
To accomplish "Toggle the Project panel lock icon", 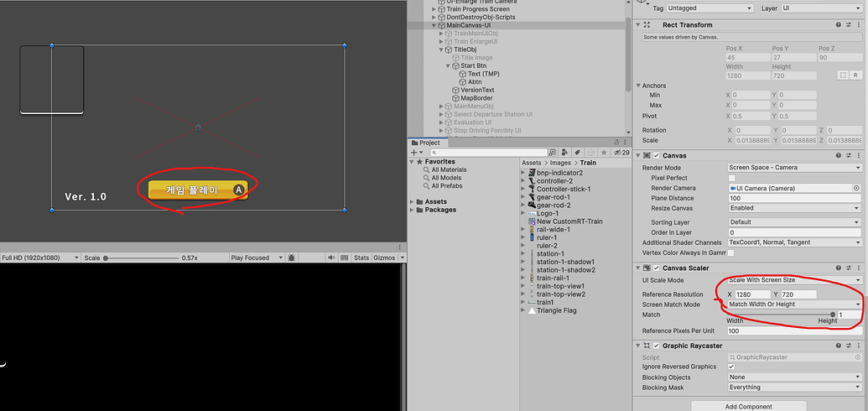I will [616, 143].
